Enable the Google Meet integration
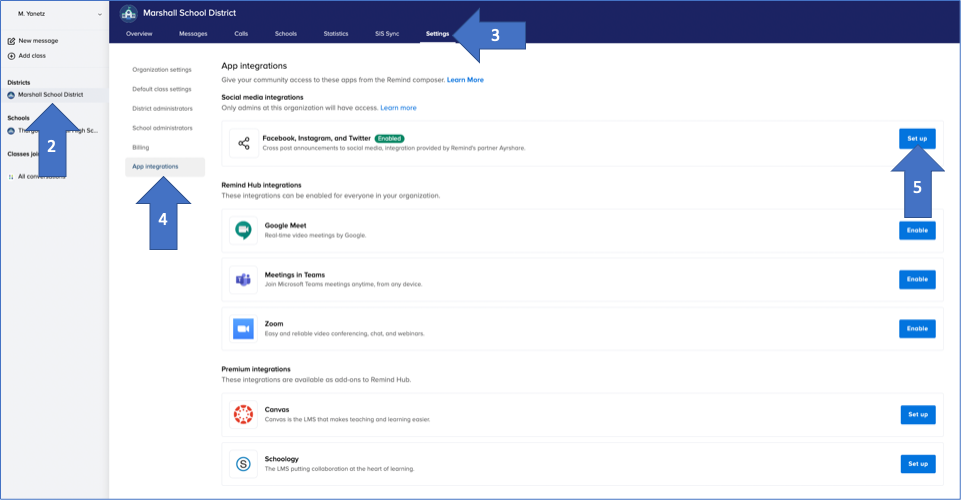Viewport: 961px width, 500px height. click(917, 231)
